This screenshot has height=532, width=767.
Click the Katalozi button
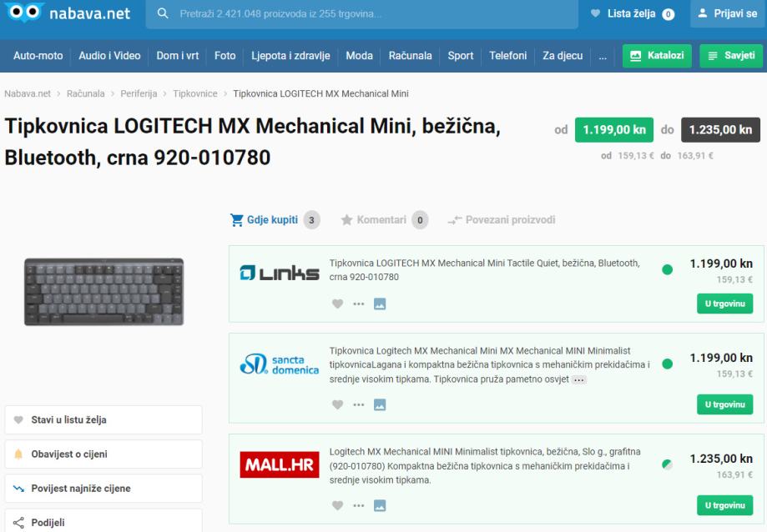pos(657,56)
